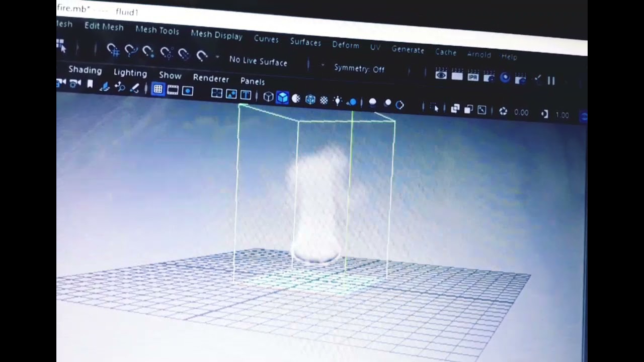Toggle wireframe on shaded cube icon
The image size is (644, 362).
coord(310,100)
